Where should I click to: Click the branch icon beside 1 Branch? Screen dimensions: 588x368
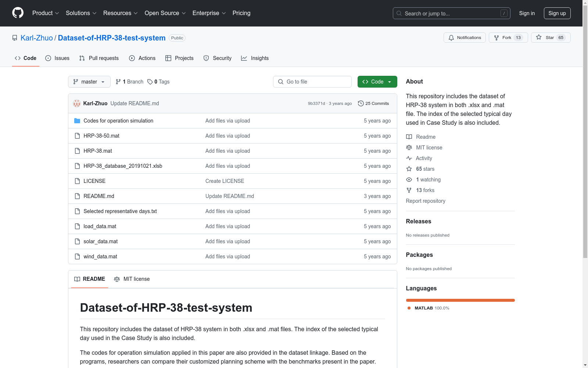pos(118,82)
